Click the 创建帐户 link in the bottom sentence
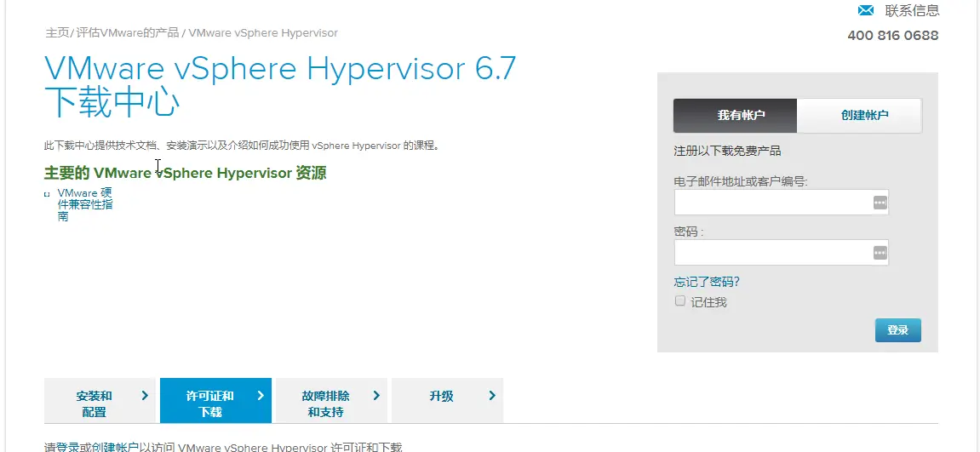 tap(115, 447)
